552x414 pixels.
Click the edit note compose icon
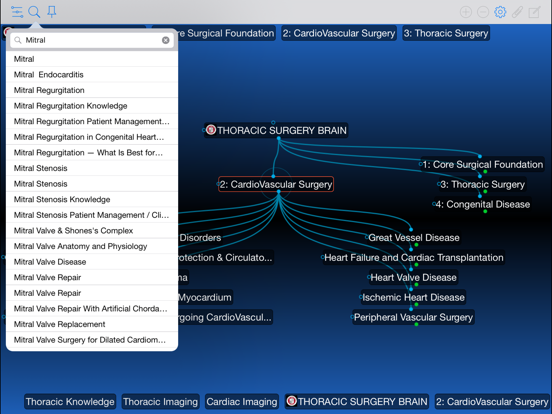[x=534, y=12]
